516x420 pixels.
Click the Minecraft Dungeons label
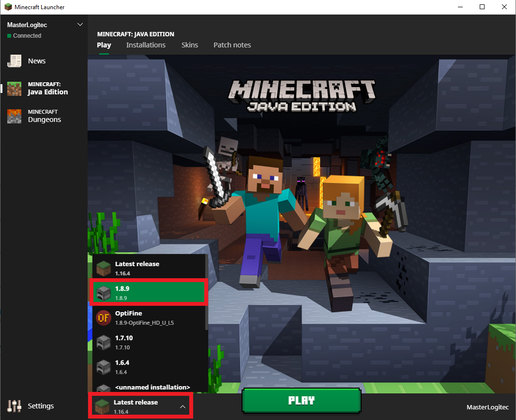(x=45, y=116)
